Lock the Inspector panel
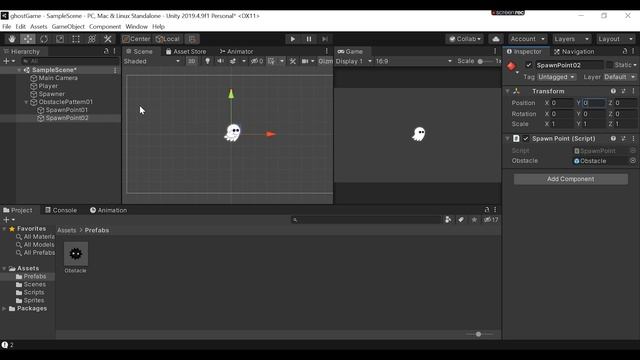 (624, 51)
